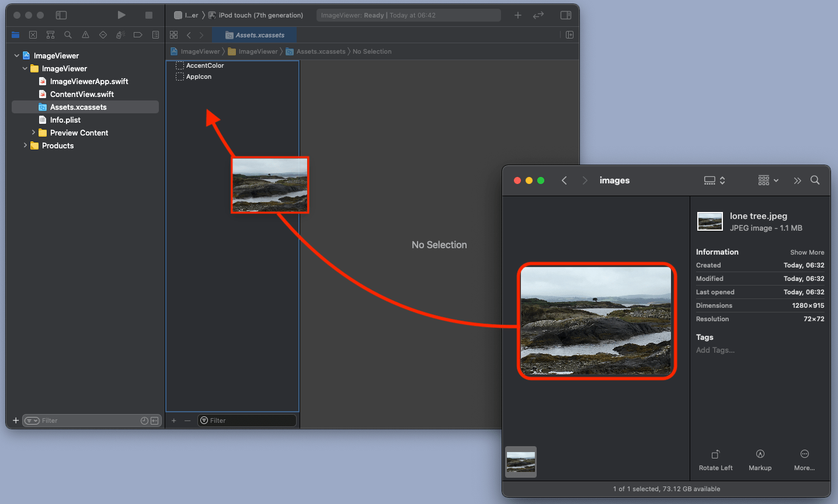
Task: Open the Test navigator diamond icon
Action: click(103, 34)
